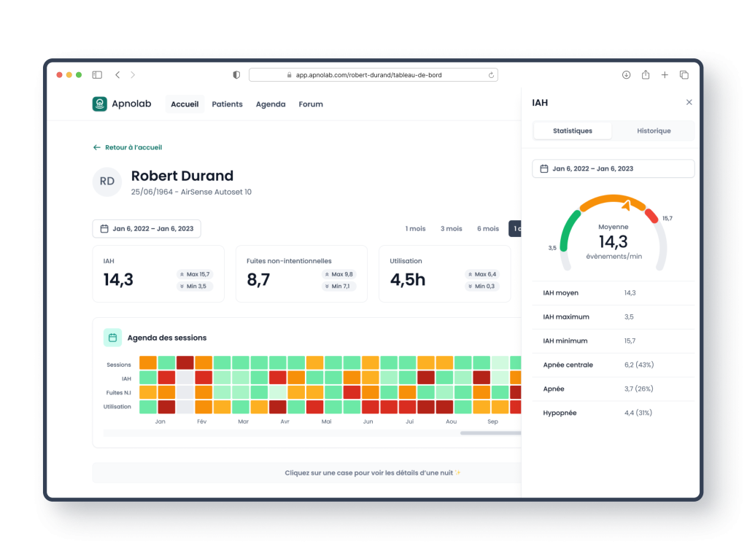
Task: Open the browser downloads icon
Action: (x=626, y=75)
